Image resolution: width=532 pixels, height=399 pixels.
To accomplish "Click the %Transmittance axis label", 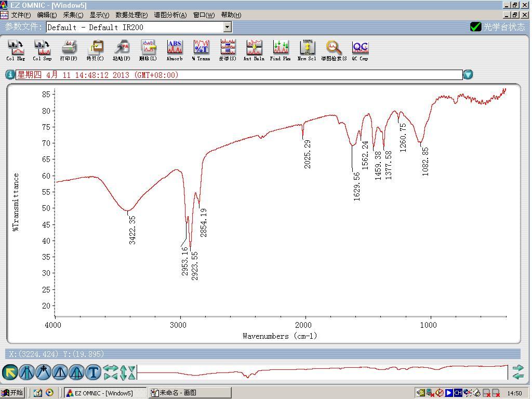I will 16,202.
